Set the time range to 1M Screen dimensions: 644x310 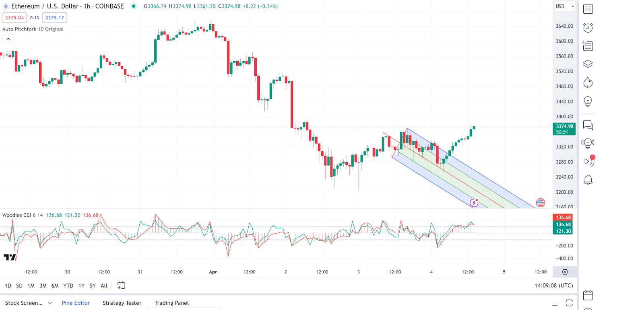31,286
